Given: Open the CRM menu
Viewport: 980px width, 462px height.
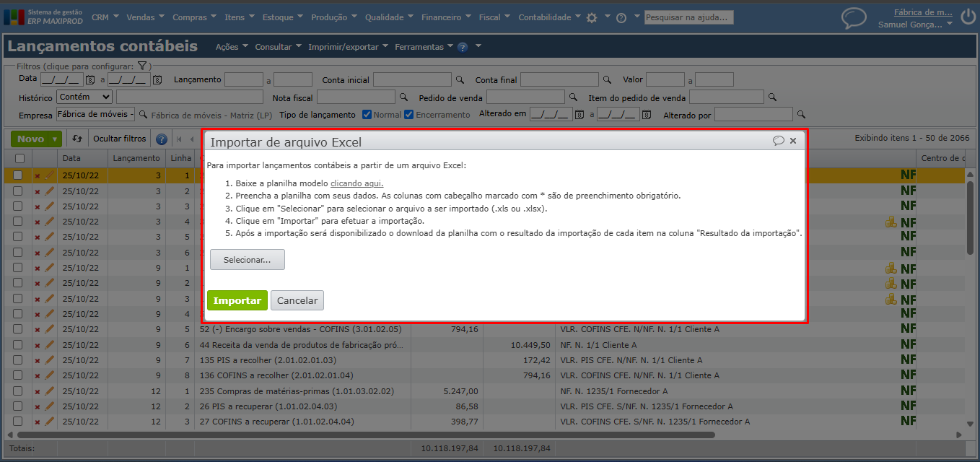Looking at the screenshot, I should point(105,17).
